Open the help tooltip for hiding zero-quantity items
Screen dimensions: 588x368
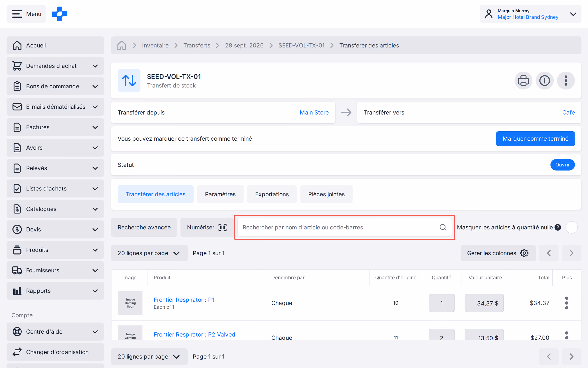pyautogui.click(x=558, y=227)
